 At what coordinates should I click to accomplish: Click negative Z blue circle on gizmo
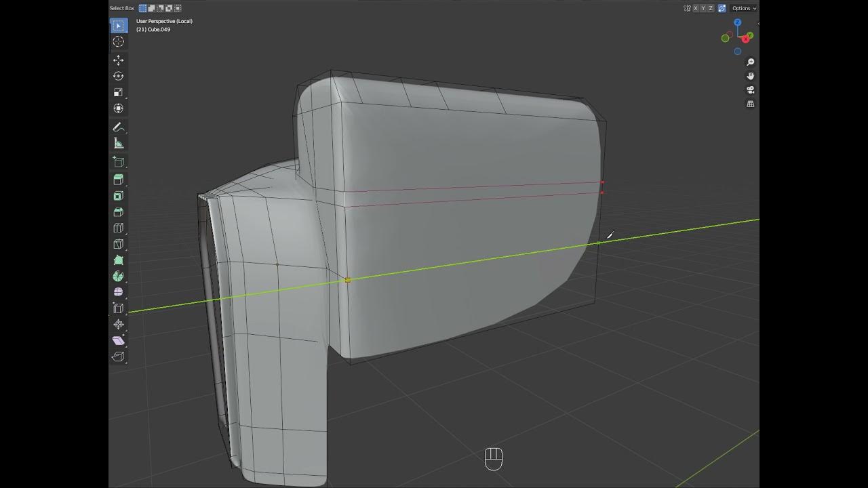[x=737, y=52]
